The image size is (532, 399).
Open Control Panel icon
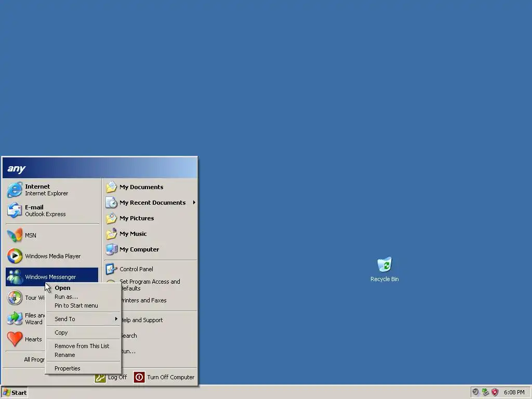(111, 269)
